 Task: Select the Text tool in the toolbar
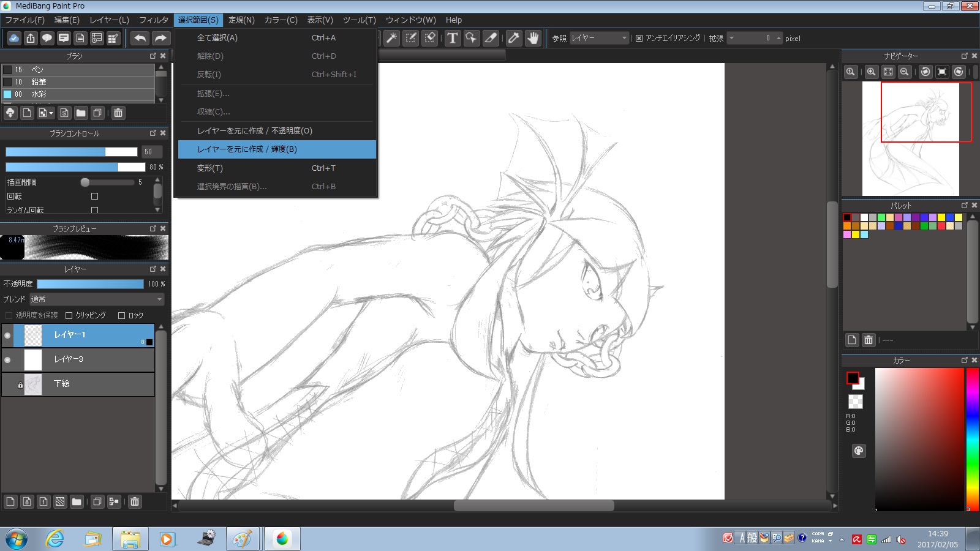pyautogui.click(x=452, y=38)
